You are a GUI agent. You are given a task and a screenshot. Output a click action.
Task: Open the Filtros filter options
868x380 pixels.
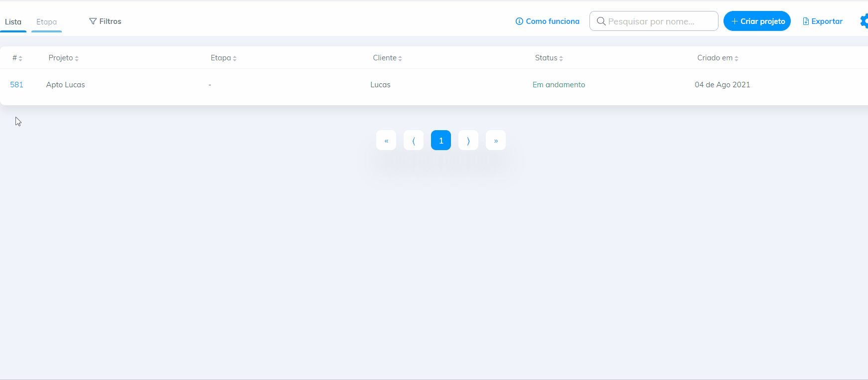tap(105, 21)
